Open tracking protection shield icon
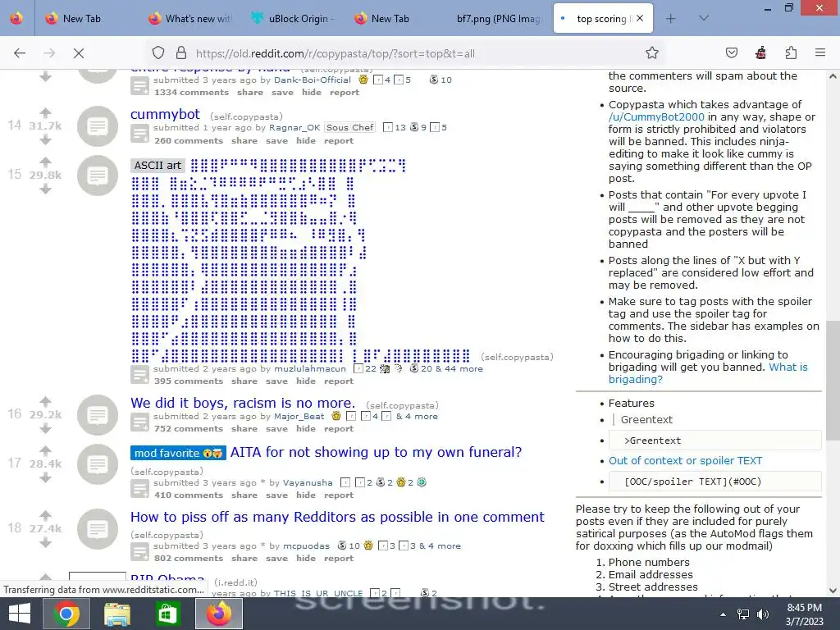The height and width of the screenshot is (630, 840). [158, 53]
